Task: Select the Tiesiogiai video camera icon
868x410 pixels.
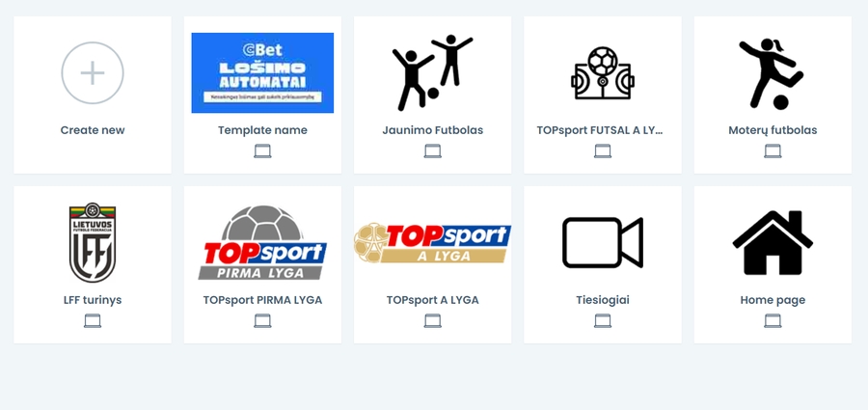Action: (x=603, y=243)
